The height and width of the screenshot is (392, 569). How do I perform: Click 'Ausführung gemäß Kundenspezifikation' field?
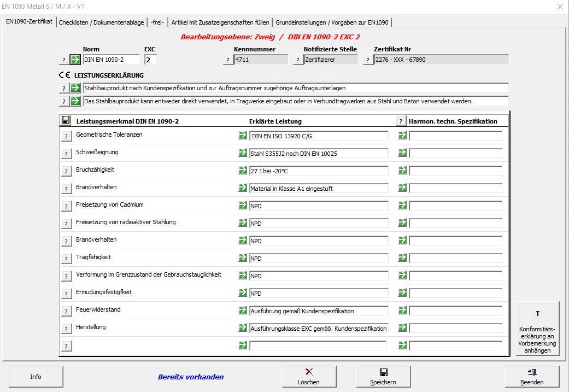(319, 311)
